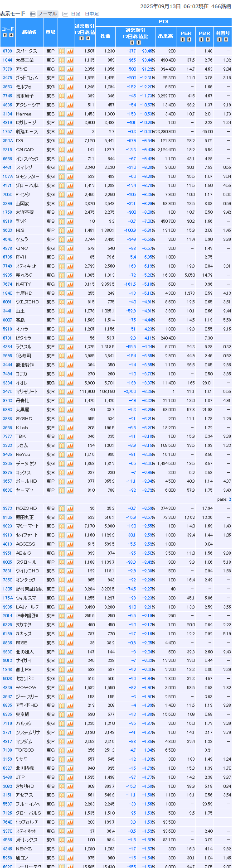Screen dimensions: 238x868
Task: Click 出来高 column header
Action: pos(165,36)
